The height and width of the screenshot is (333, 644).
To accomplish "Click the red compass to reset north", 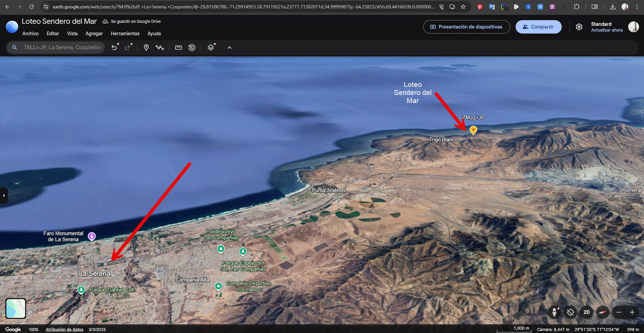I will point(602,312).
